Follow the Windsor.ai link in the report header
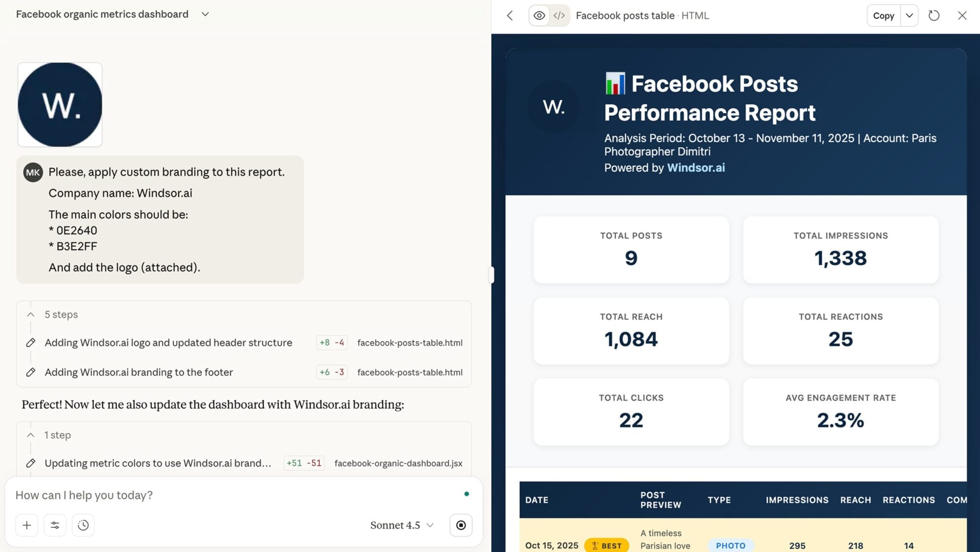980x552 pixels. [x=696, y=168]
